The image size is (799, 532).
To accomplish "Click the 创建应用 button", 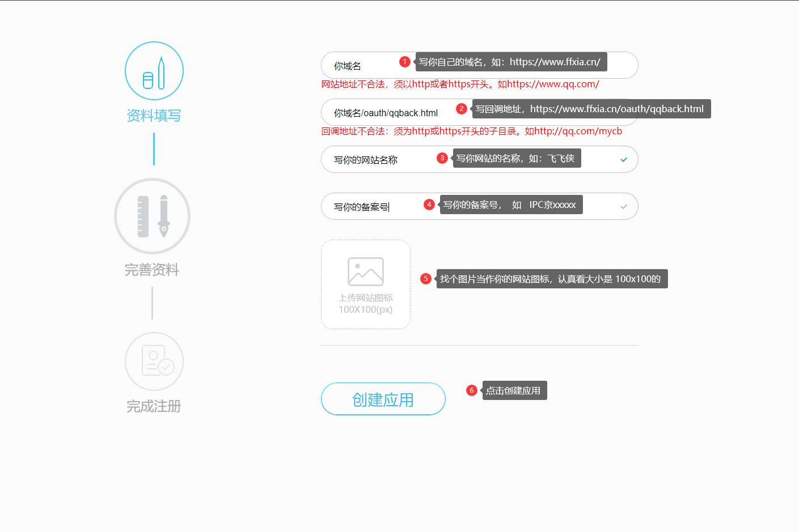I will pyautogui.click(x=383, y=399).
